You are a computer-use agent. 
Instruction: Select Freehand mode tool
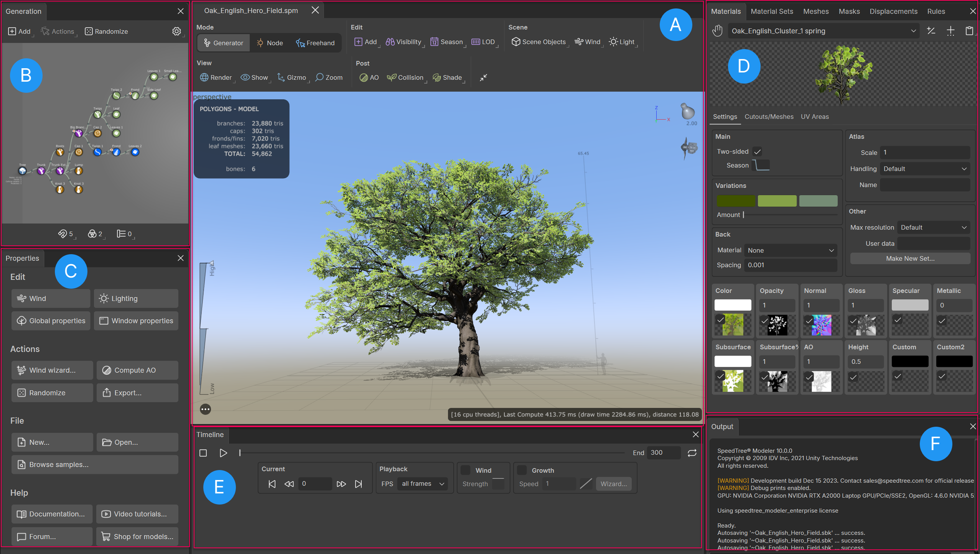click(315, 43)
